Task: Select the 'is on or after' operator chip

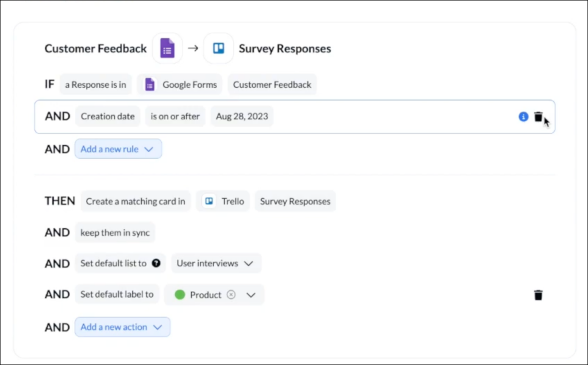Action: (175, 116)
